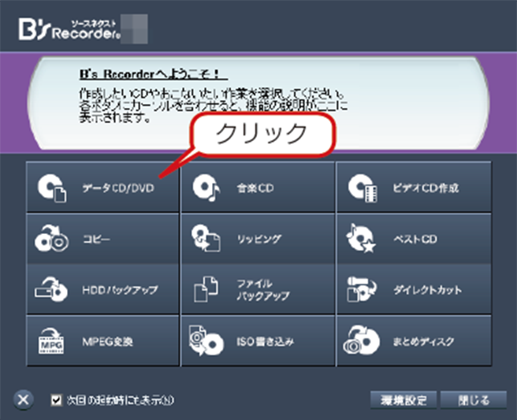Click the 音楽CD button label
The image size is (517, 420).
point(255,188)
